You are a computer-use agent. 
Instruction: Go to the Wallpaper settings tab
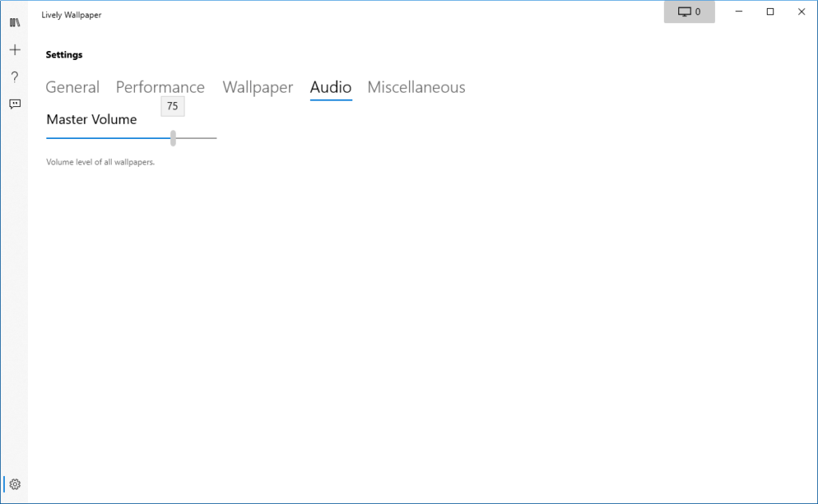tap(257, 88)
